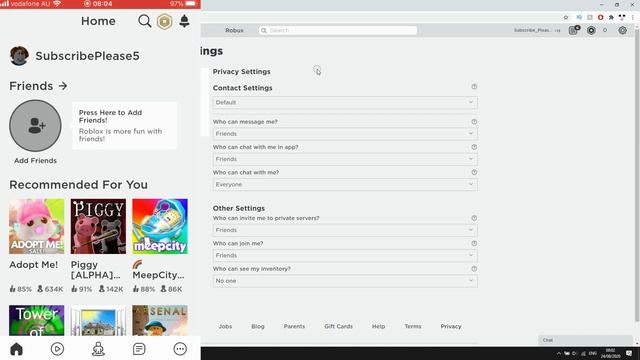Open the Roblox notifications icon with badge
The height and width of the screenshot is (360, 640).
click(x=574, y=30)
